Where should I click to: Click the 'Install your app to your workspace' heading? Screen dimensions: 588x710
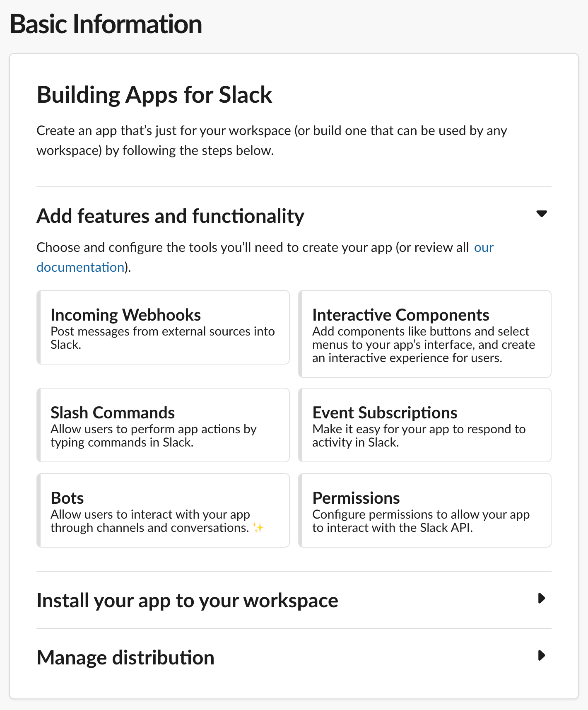point(187,601)
